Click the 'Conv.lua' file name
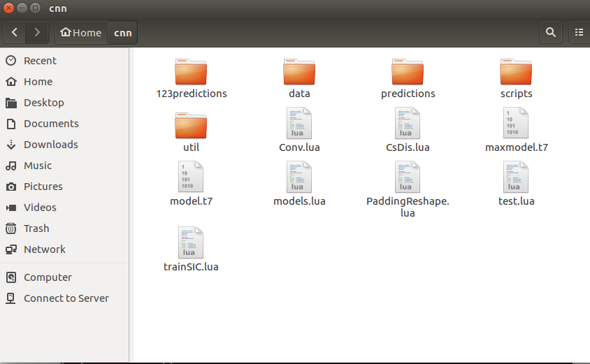 (x=299, y=147)
